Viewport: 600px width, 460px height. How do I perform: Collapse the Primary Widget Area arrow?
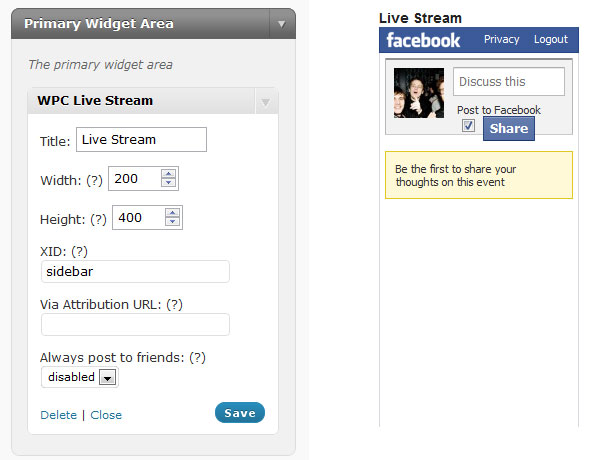point(282,24)
